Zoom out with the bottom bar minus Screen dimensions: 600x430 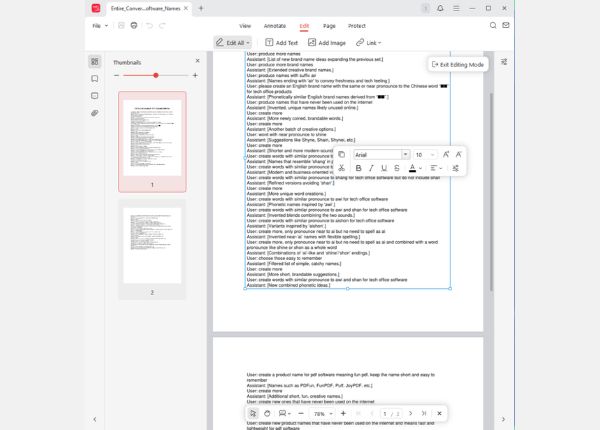click(301, 413)
